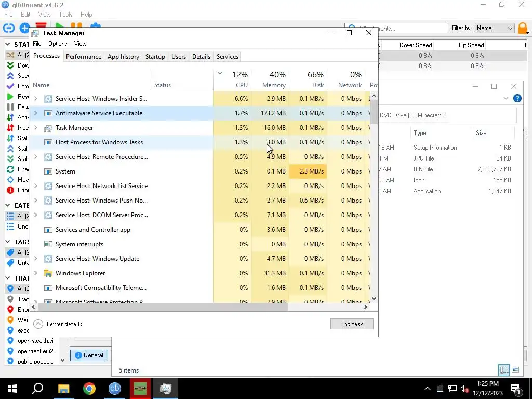532x399 pixels.
Task: Open the Filter by Name dropdown
Action: (x=495, y=28)
